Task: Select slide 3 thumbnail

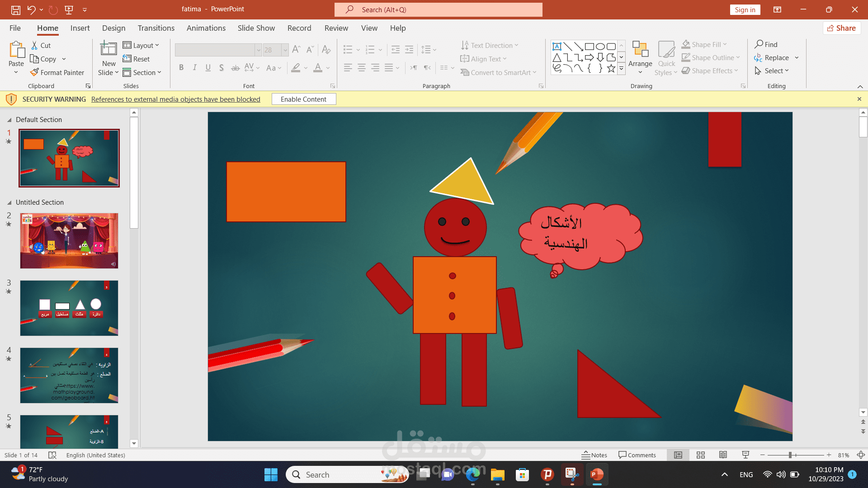Action: coord(69,308)
